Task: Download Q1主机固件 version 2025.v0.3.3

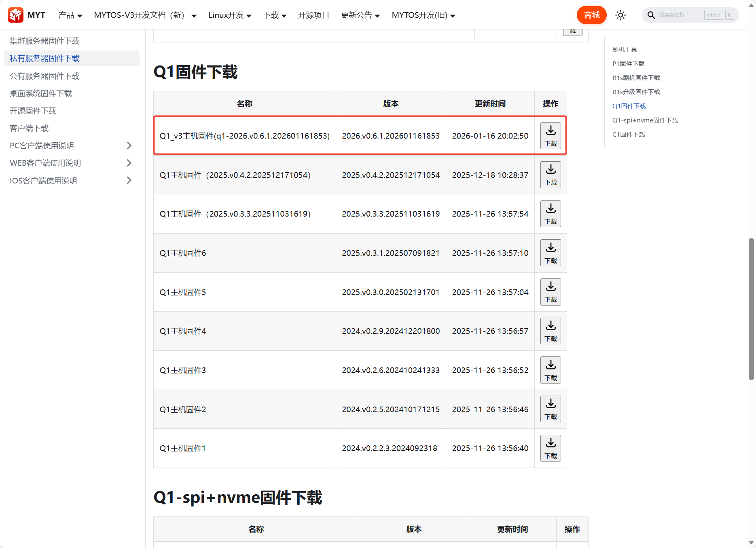Action: [551, 214]
